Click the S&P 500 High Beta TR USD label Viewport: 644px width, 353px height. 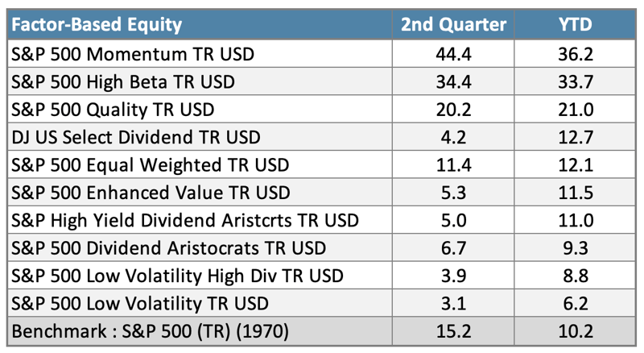[123, 82]
